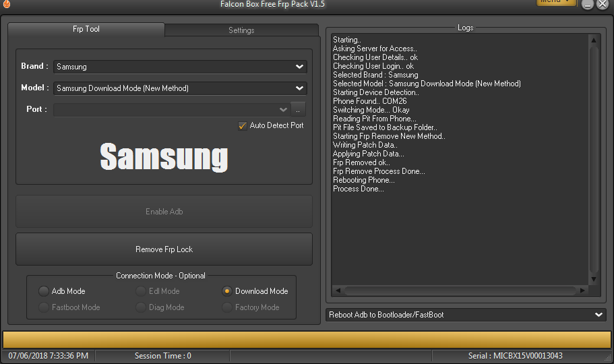This screenshot has height=364, width=614.
Task: Open the Menu dropdown in title bar
Action: [x=555, y=2]
